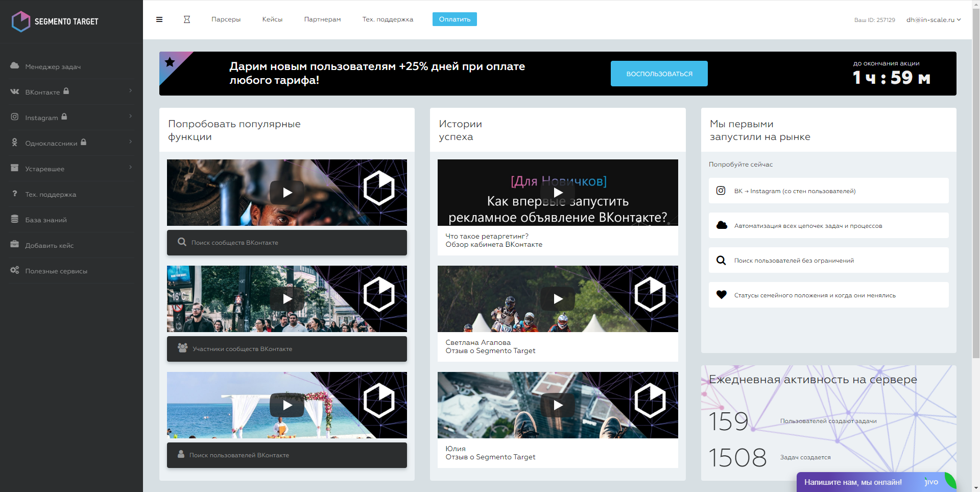Open Поиск пользователей ВКонтакте function
The width and height of the screenshot is (980, 492).
pos(287,455)
